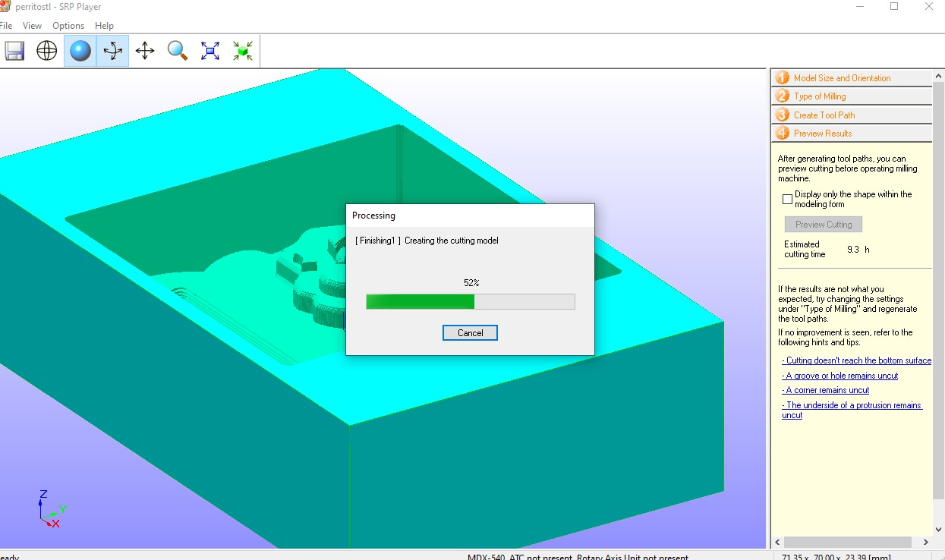Image resolution: width=945 pixels, height=560 pixels.
Task: Click the side panel horizontal scrollbar thumb
Action: coord(847,543)
